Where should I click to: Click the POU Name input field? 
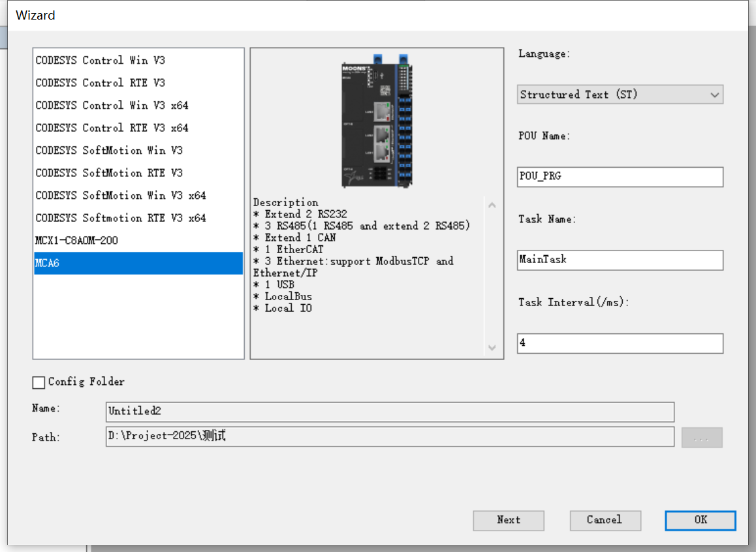pos(620,177)
